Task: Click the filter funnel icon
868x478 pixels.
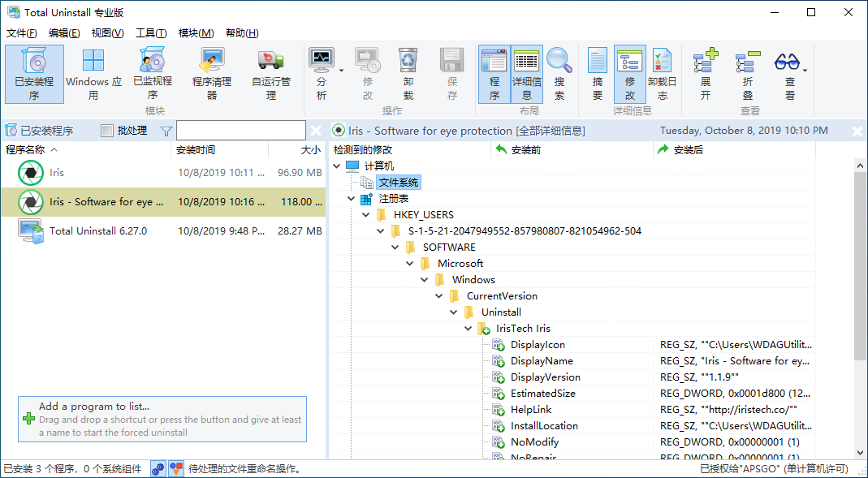Action: (166, 131)
